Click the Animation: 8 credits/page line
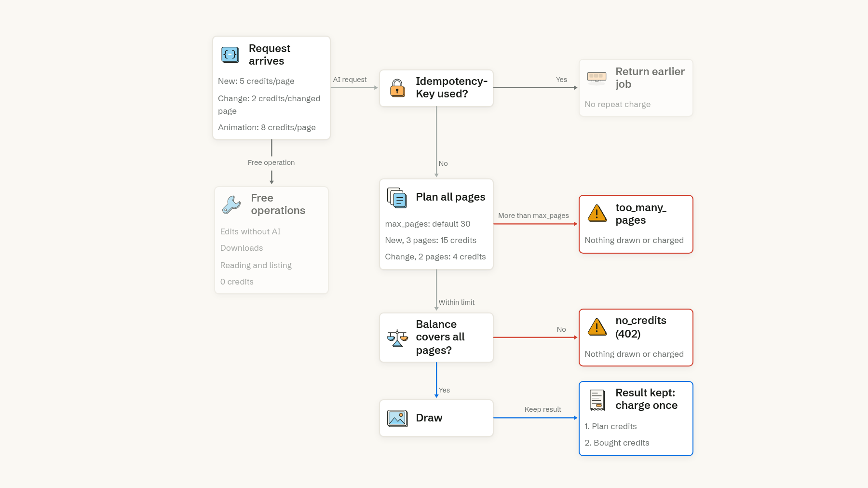Viewport: 868px width, 488px height. 267,127
